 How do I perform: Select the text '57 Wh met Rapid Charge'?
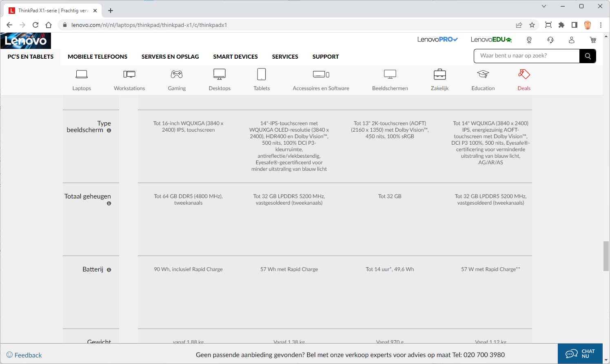(289, 269)
